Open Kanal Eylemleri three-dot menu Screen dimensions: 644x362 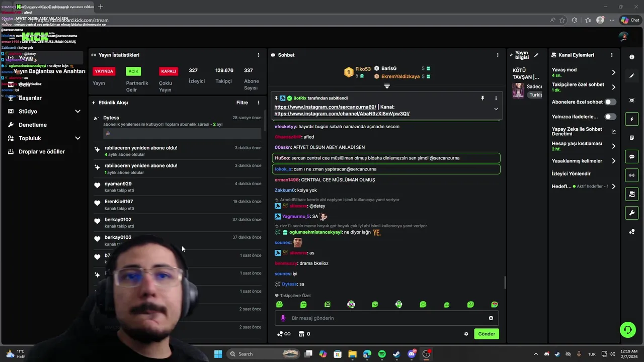click(612, 55)
